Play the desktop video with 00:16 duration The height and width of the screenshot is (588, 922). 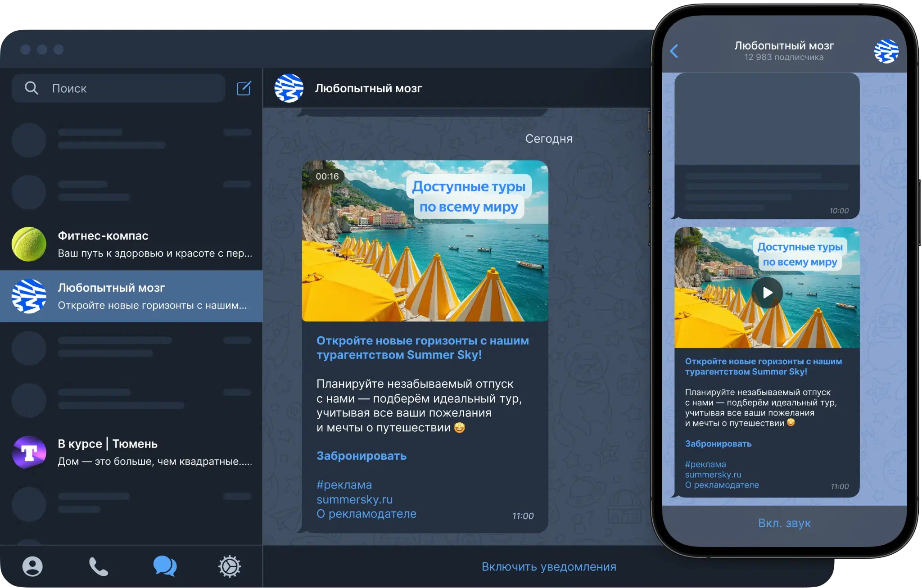tap(425, 241)
